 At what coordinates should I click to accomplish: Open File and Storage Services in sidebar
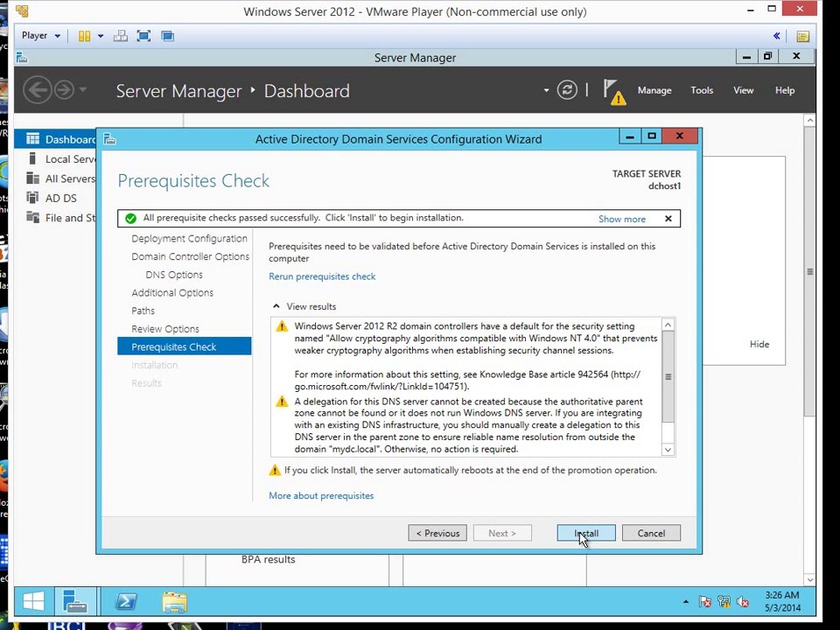tap(60, 218)
